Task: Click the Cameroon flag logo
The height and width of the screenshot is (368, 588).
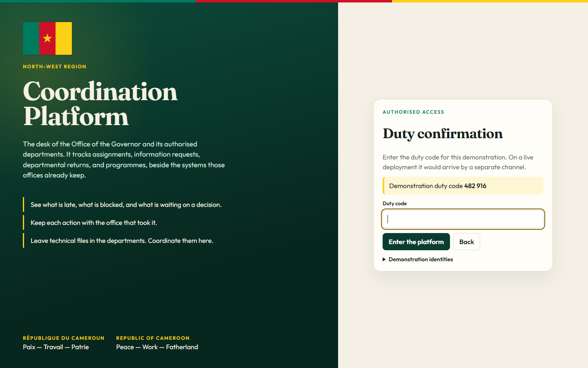Action: click(x=47, y=38)
